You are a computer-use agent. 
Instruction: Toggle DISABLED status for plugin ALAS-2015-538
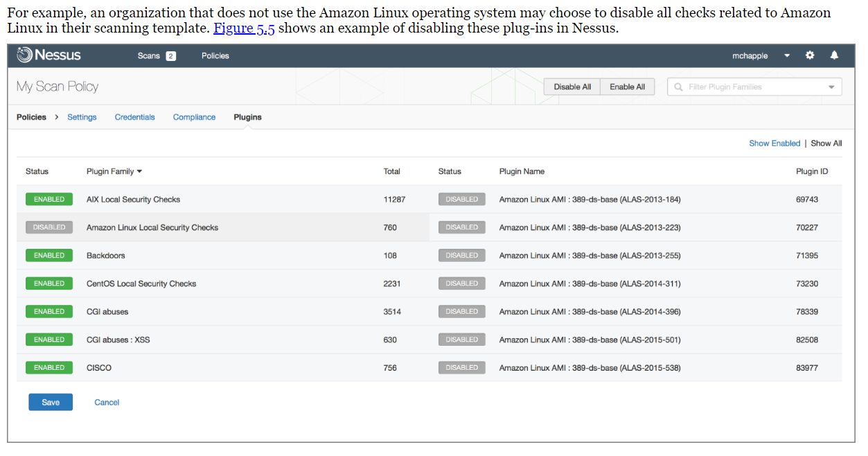coord(462,368)
